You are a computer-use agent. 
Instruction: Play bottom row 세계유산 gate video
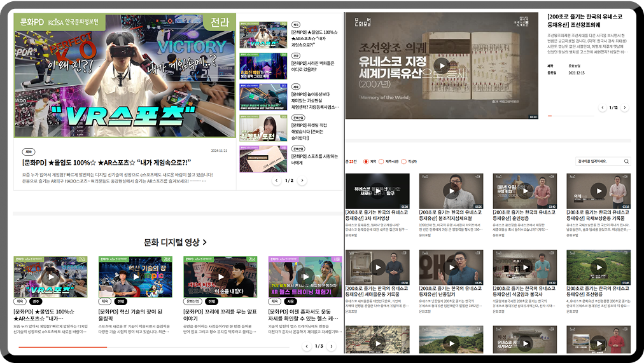pos(525,343)
